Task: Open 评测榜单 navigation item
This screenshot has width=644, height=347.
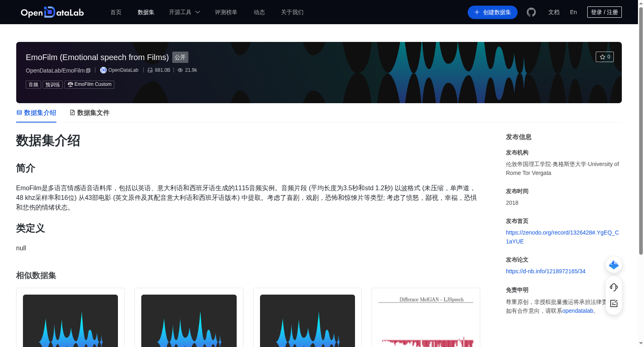Action: tap(226, 12)
